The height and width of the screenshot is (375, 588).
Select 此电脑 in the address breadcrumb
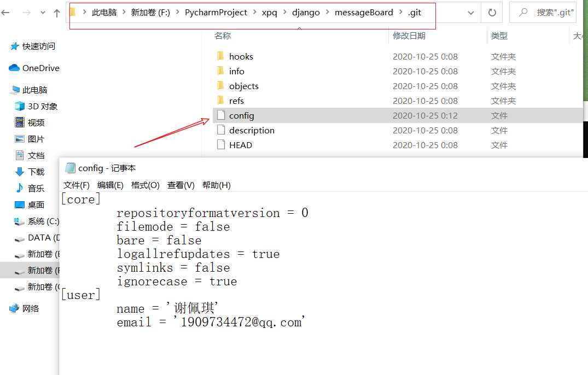(104, 13)
